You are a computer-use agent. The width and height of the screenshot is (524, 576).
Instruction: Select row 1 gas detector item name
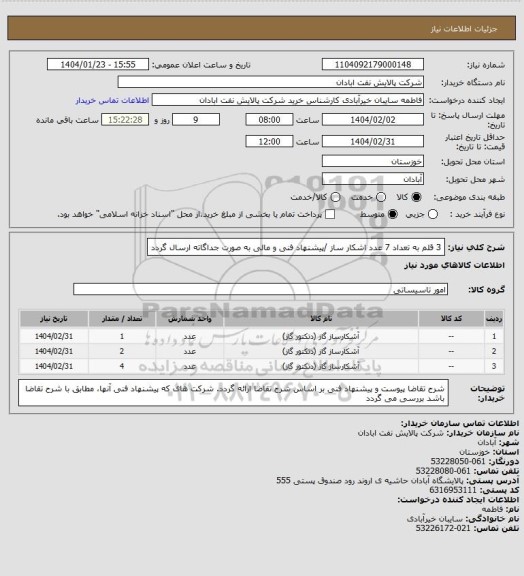321,336
